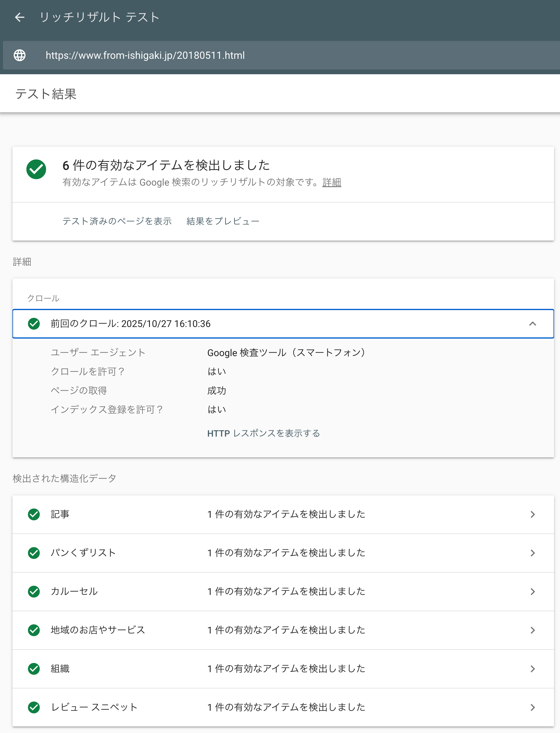Image resolution: width=560 pixels, height=733 pixels.
Task: Expand the レビュー スニペット entry
Action: (532, 707)
